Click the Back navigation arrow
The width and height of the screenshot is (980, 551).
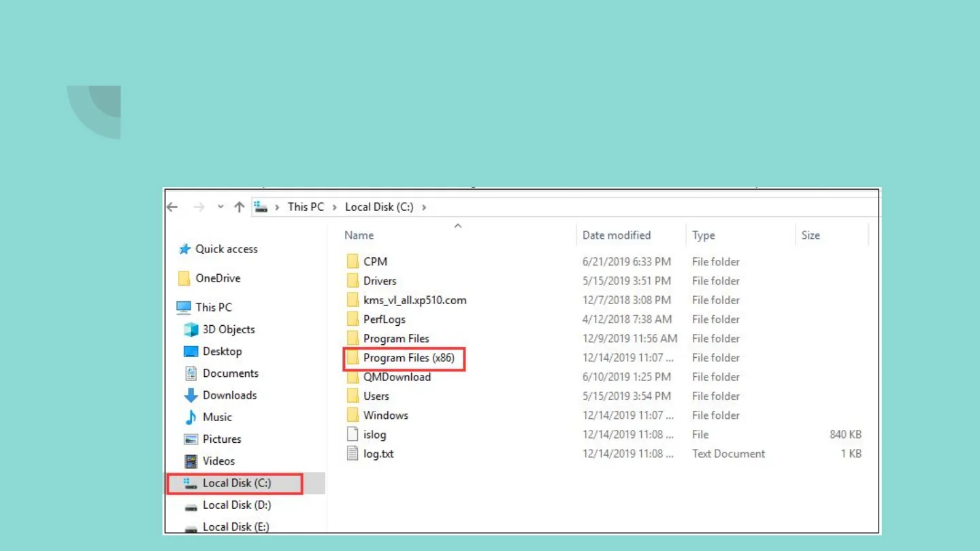click(173, 207)
